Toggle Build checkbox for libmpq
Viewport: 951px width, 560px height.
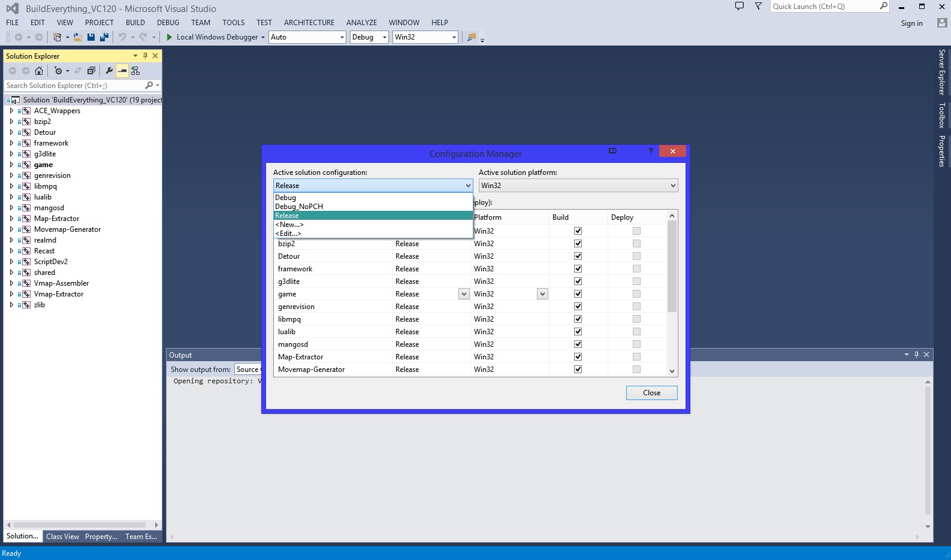578,319
